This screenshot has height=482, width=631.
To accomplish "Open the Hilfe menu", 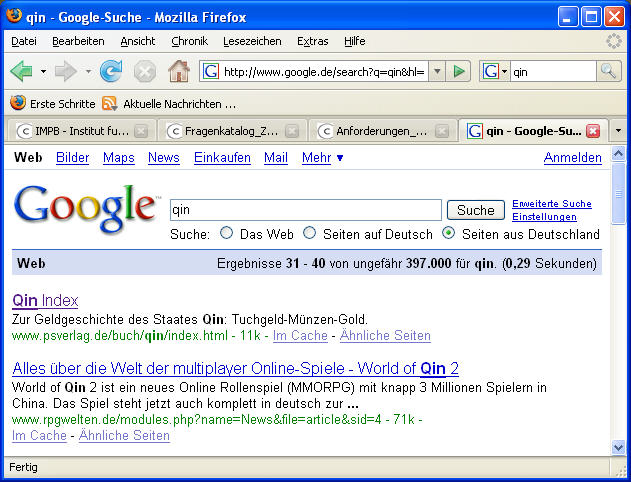I will (x=355, y=41).
